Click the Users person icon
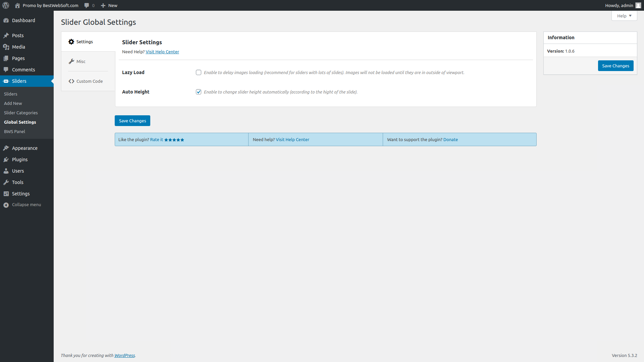644x362 pixels. click(x=6, y=171)
